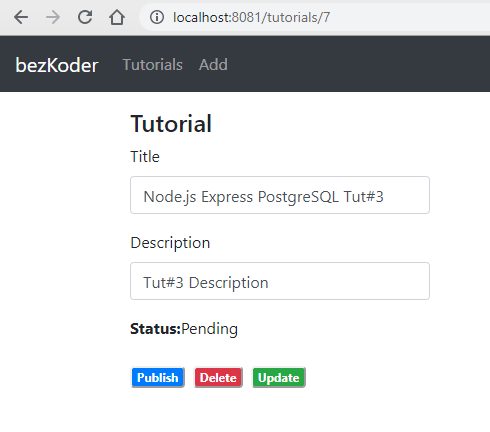Image resolution: width=490 pixels, height=432 pixels.
Task: Delete the tutorial with the red button
Action: pos(218,378)
